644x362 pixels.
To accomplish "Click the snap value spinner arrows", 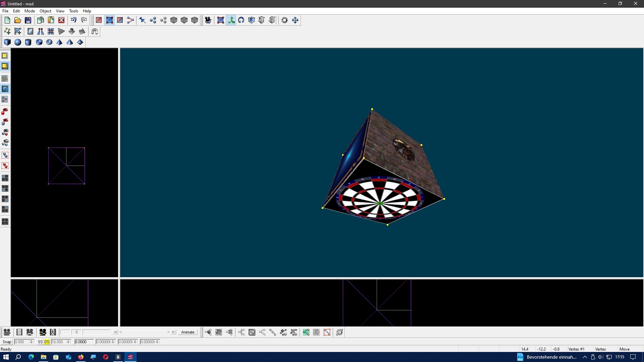I will pos(32,342).
